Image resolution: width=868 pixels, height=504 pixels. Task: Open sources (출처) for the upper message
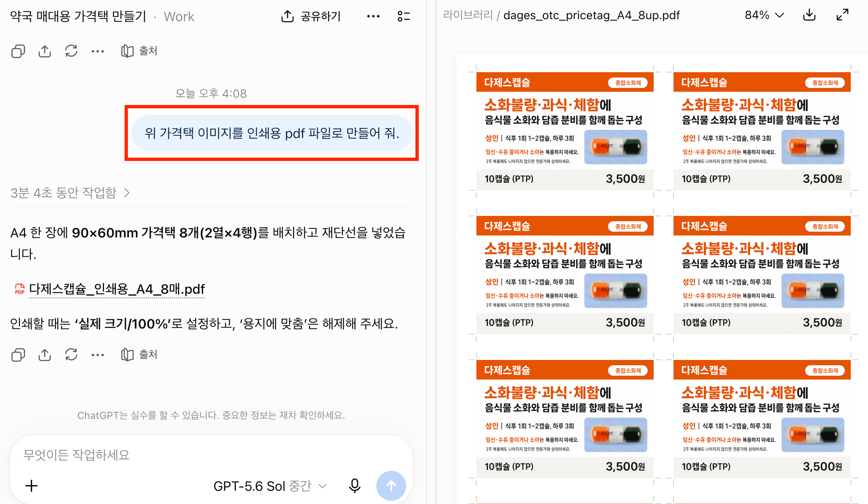[139, 51]
